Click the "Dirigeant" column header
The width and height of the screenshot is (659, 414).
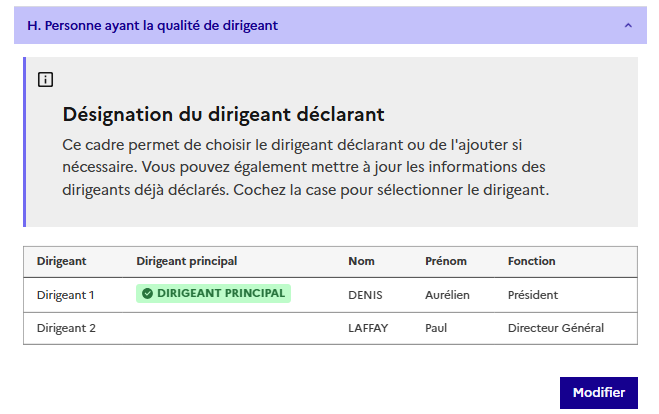[62, 261]
